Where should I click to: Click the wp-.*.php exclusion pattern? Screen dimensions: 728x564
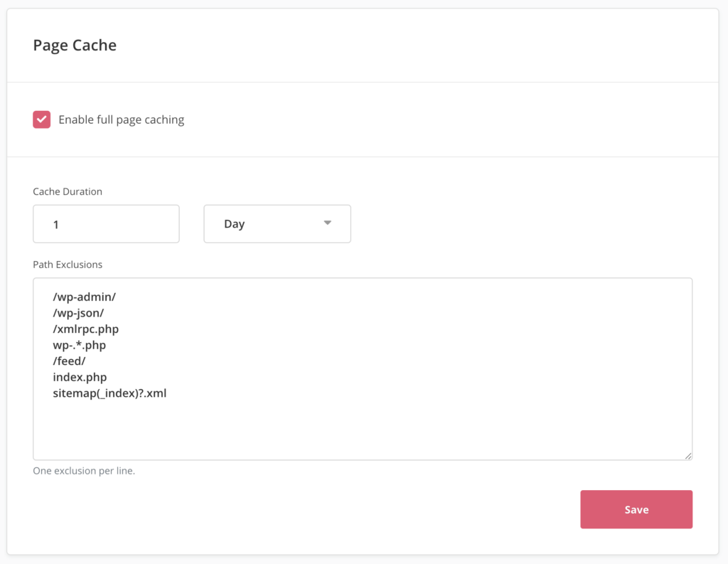80,346
